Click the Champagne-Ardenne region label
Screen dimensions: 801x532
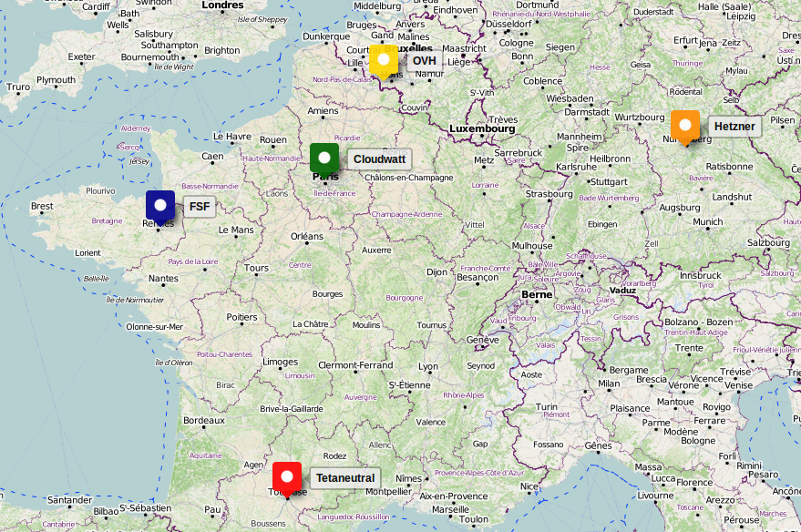(x=406, y=214)
